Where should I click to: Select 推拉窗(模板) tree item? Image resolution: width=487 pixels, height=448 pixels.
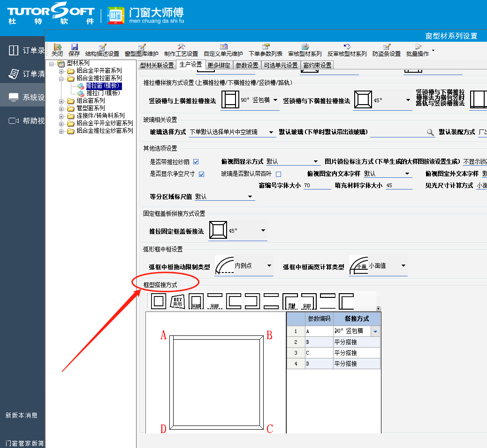coord(104,86)
